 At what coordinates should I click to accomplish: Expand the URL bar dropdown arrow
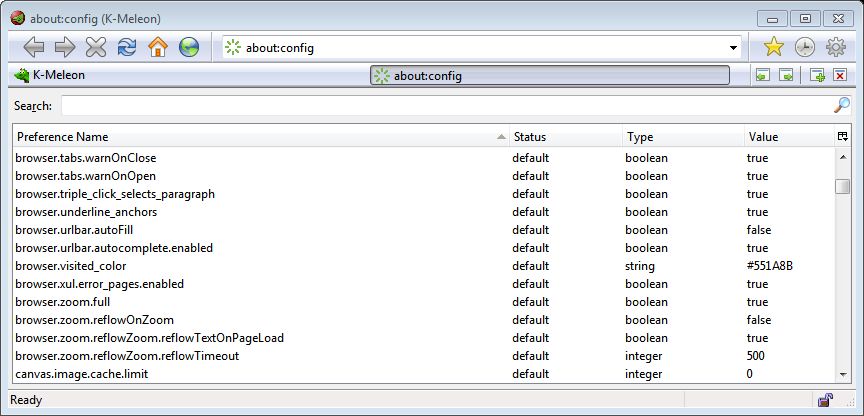(x=733, y=48)
